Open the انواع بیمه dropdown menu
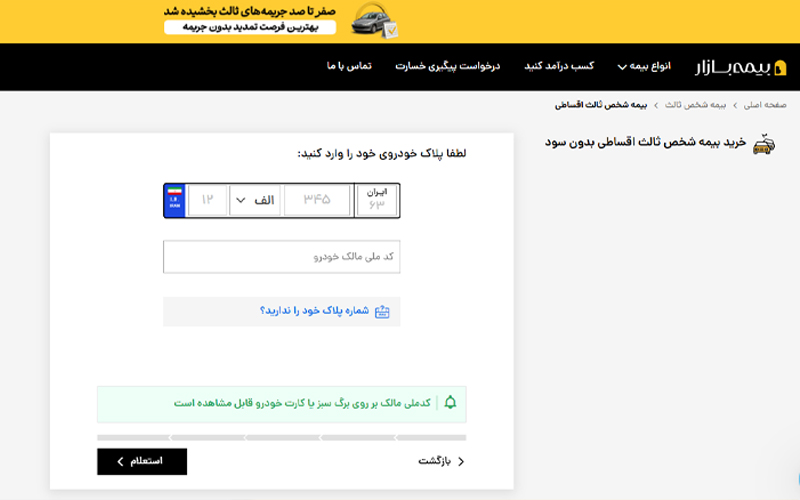 644,66
